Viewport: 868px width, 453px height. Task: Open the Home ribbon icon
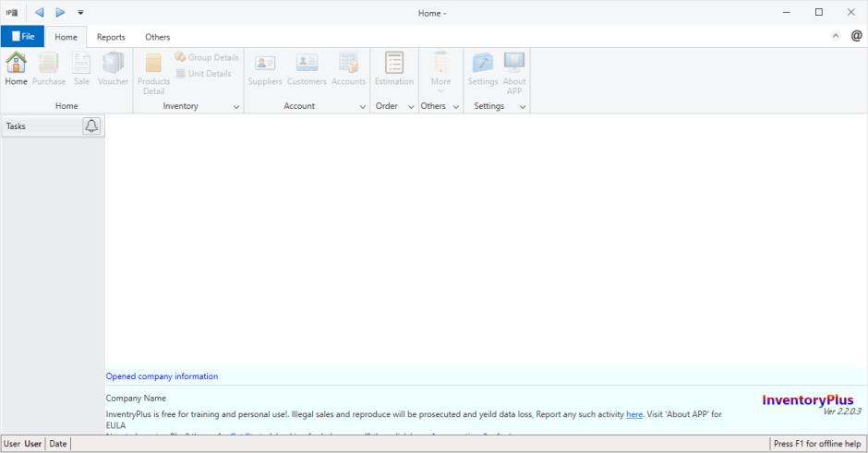(16, 69)
